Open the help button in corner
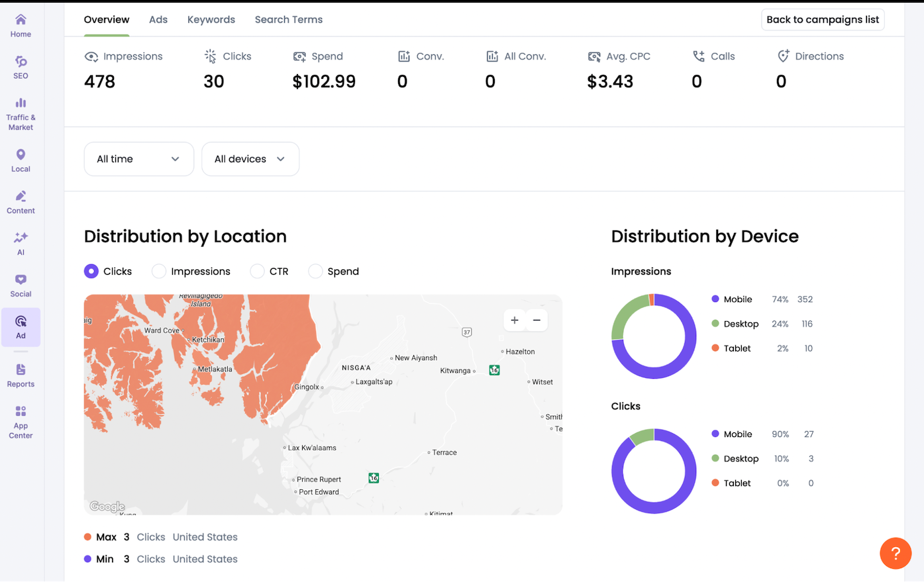The height and width of the screenshot is (582, 924). (896, 554)
